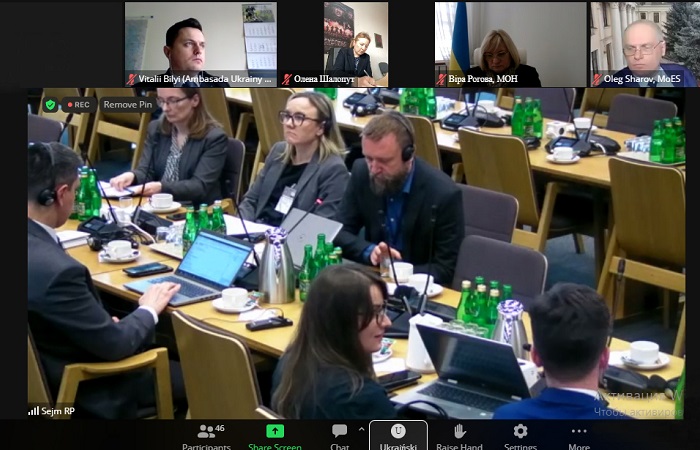Expand the Chat options caret
The image size is (700, 450).
coord(361,429)
